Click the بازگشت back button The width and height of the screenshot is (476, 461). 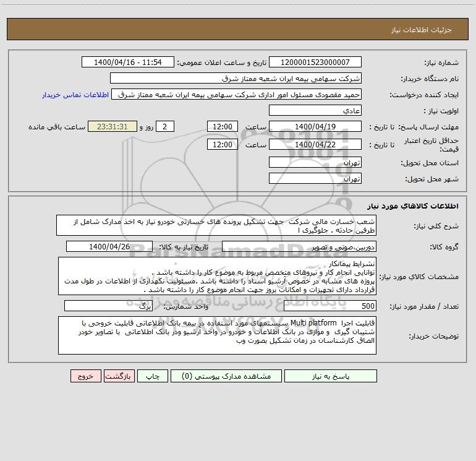[x=119, y=376]
